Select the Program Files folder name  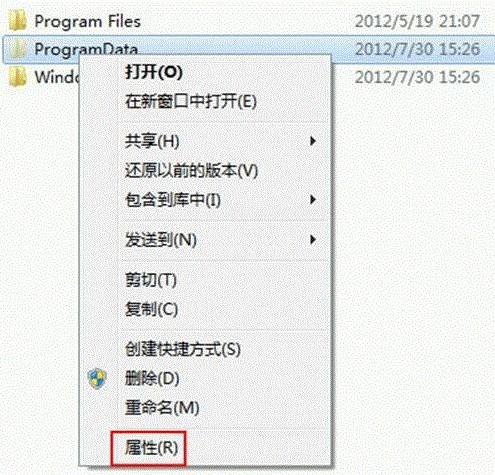click(88, 22)
